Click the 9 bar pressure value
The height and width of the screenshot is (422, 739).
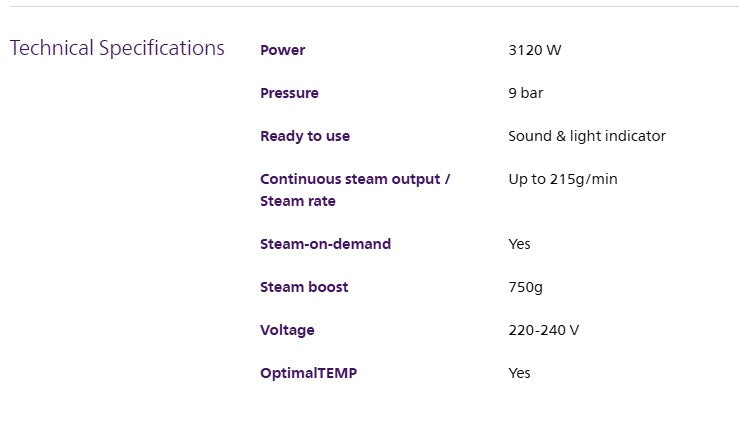526,93
